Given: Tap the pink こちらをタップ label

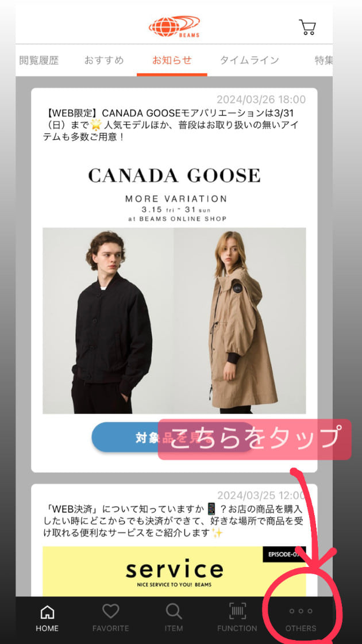Looking at the screenshot, I should (255, 439).
